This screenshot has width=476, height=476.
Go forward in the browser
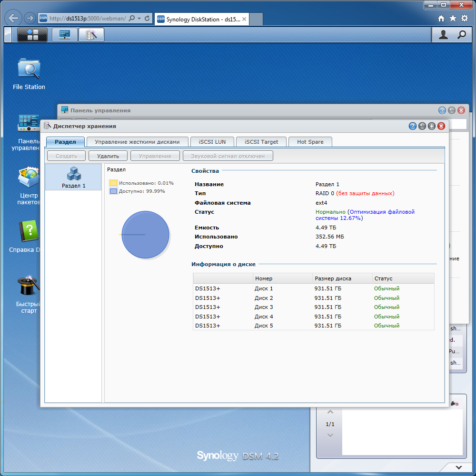point(30,18)
